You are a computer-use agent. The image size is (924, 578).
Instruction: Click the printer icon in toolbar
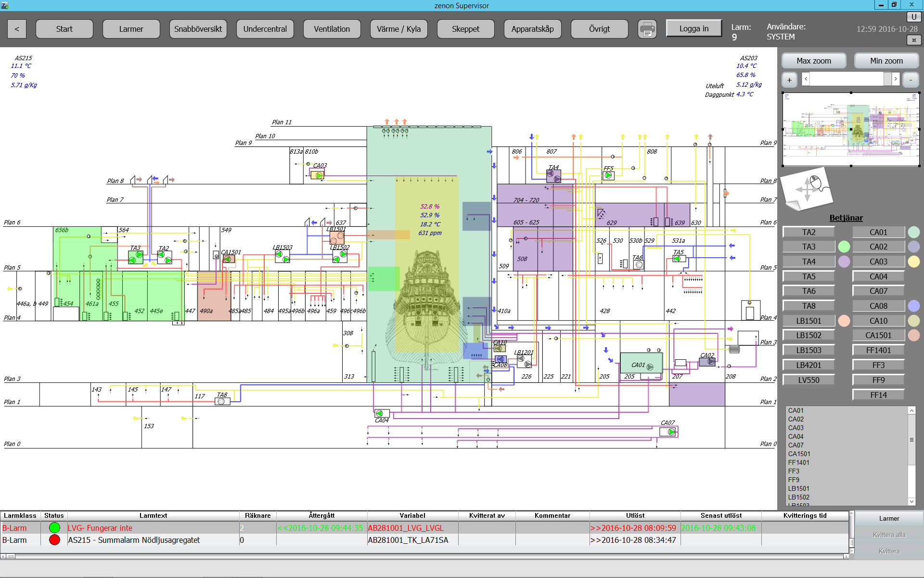point(647,29)
